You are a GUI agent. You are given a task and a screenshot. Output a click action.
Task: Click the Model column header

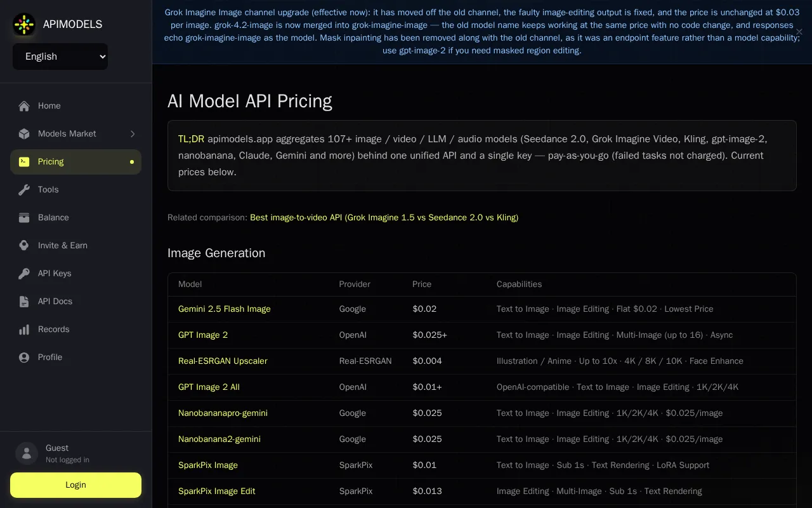[190, 284]
